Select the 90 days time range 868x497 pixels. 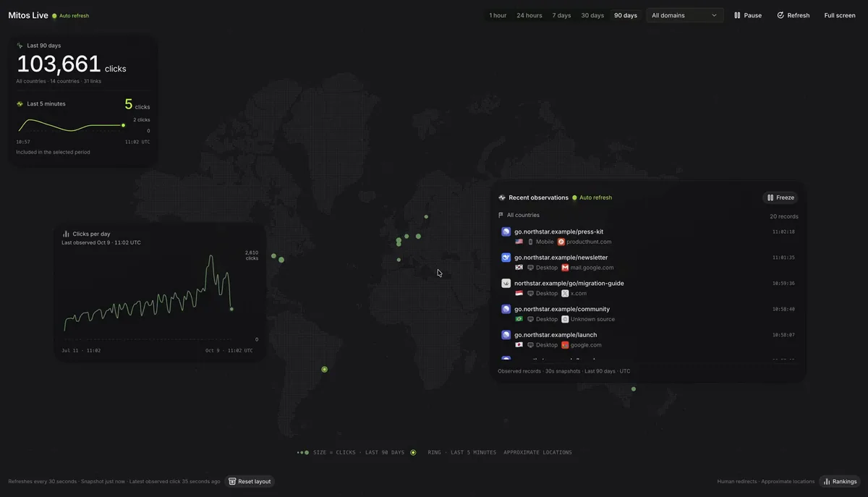(626, 15)
